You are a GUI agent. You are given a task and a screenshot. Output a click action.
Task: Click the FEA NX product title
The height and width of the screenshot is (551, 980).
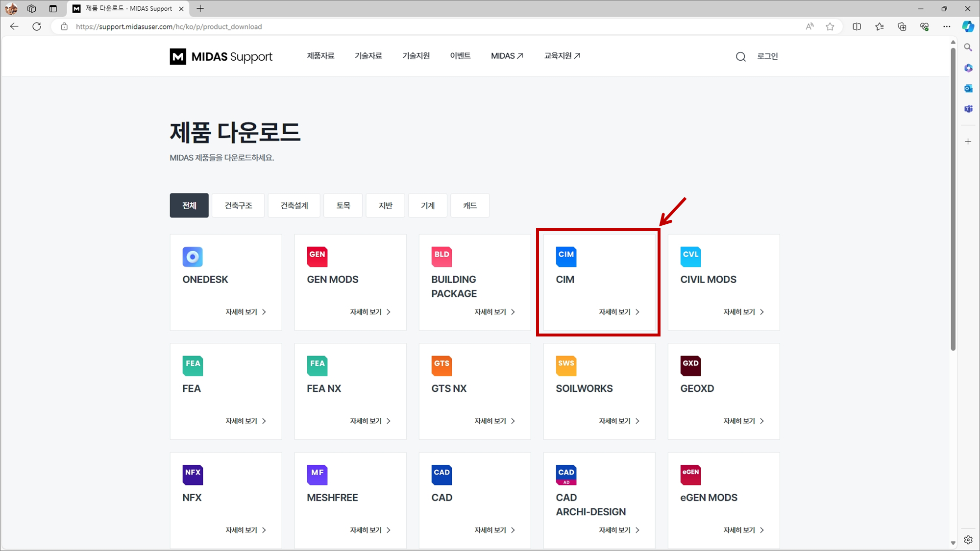tap(324, 388)
